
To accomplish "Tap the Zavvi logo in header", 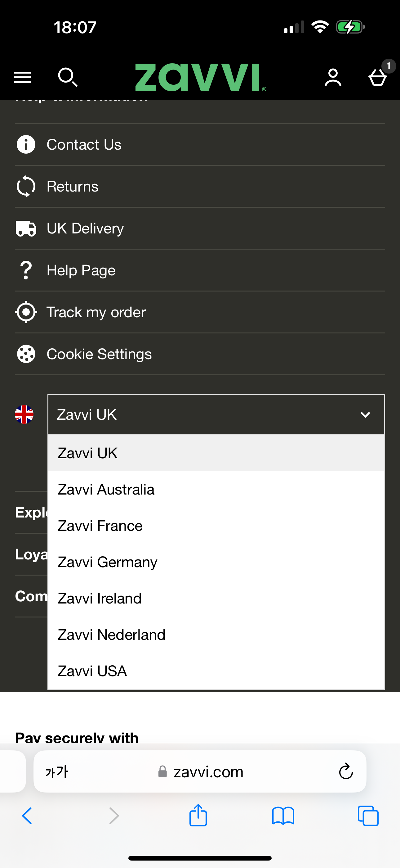I will (201, 78).
